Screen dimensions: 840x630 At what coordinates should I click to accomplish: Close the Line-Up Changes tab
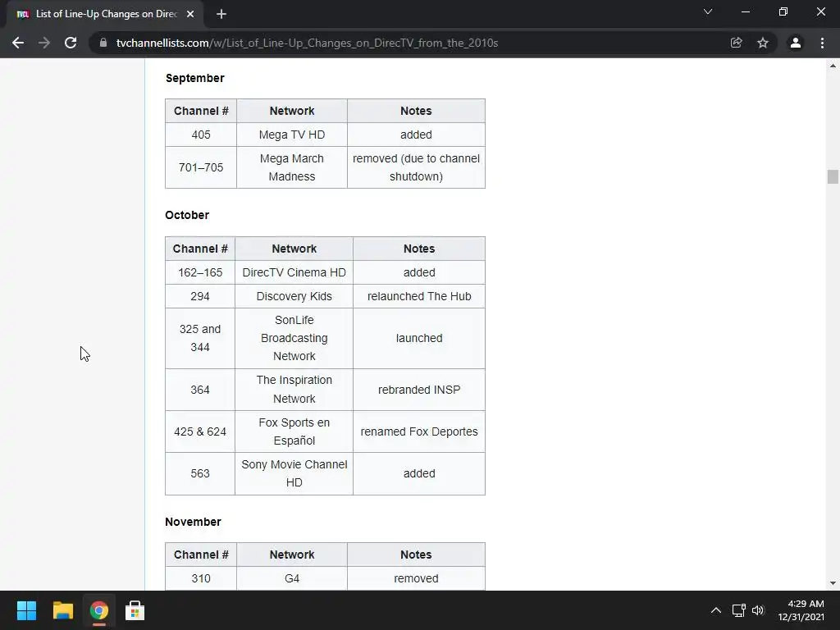click(190, 15)
